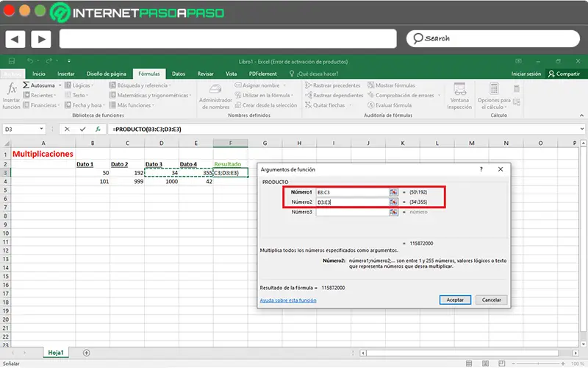The image size is (588, 368).
Task: Click into the Número3 input field
Action: (x=351, y=212)
